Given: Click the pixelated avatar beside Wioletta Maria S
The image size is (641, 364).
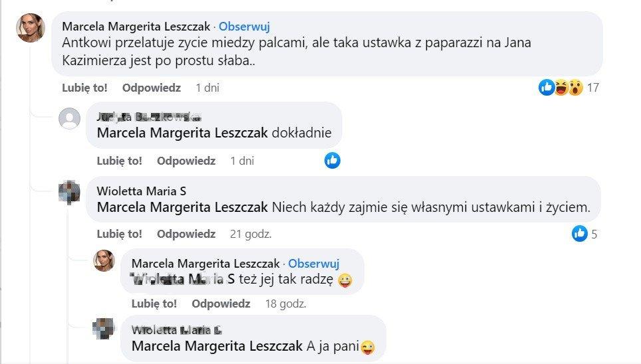Looking at the screenshot, I should click(69, 192).
